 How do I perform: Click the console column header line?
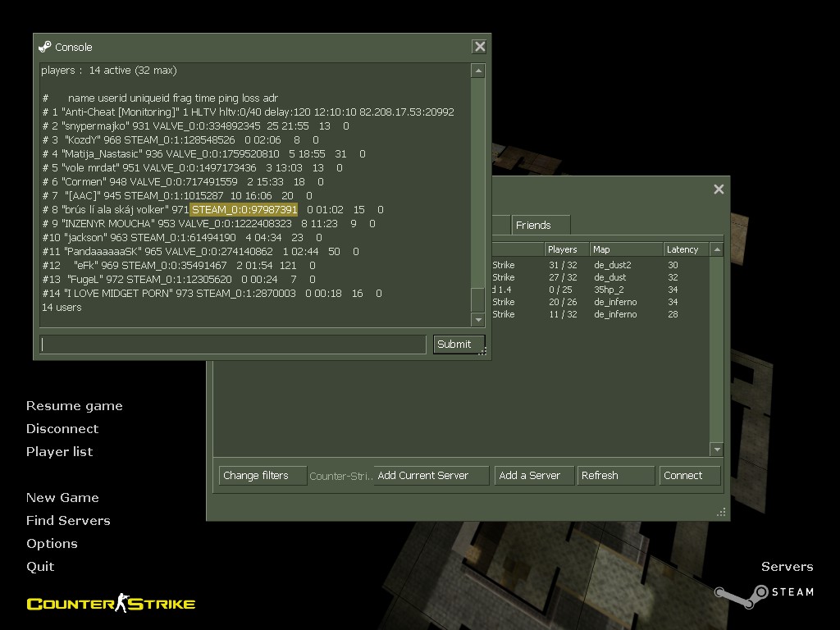(160, 98)
